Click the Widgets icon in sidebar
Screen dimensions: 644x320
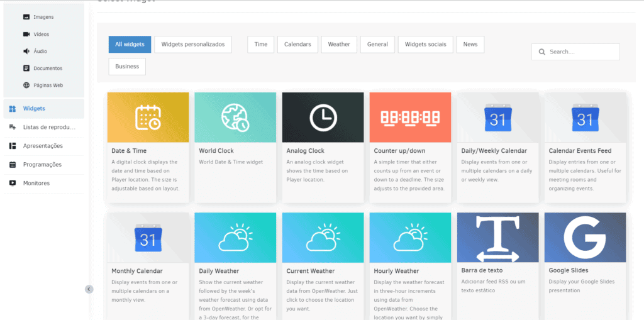pos(13,108)
